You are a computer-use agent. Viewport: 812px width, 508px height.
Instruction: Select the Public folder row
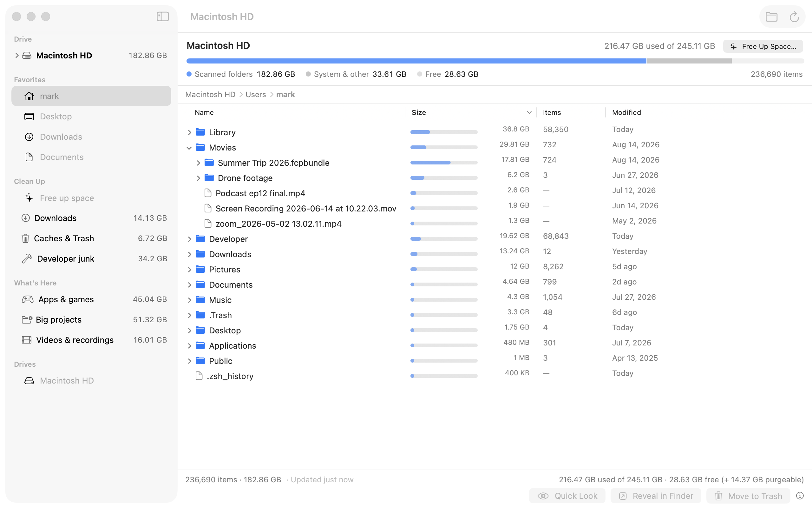[x=494, y=361]
